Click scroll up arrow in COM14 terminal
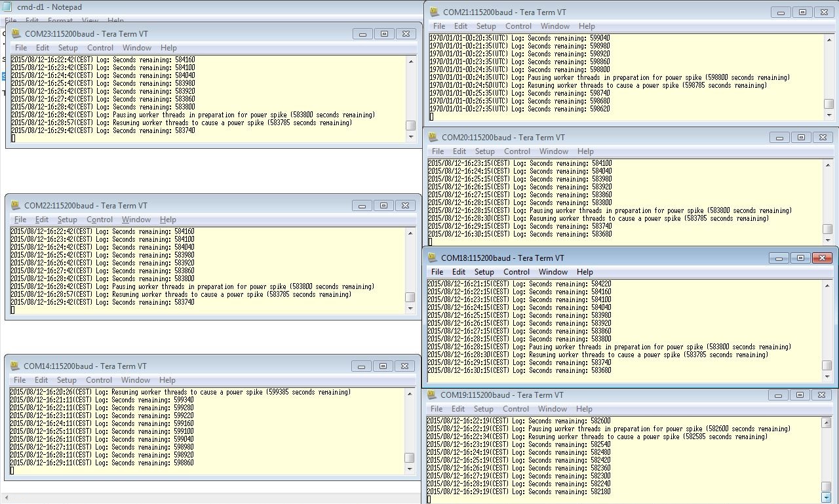Viewport: 839px width, 504px height. (409, 394)
